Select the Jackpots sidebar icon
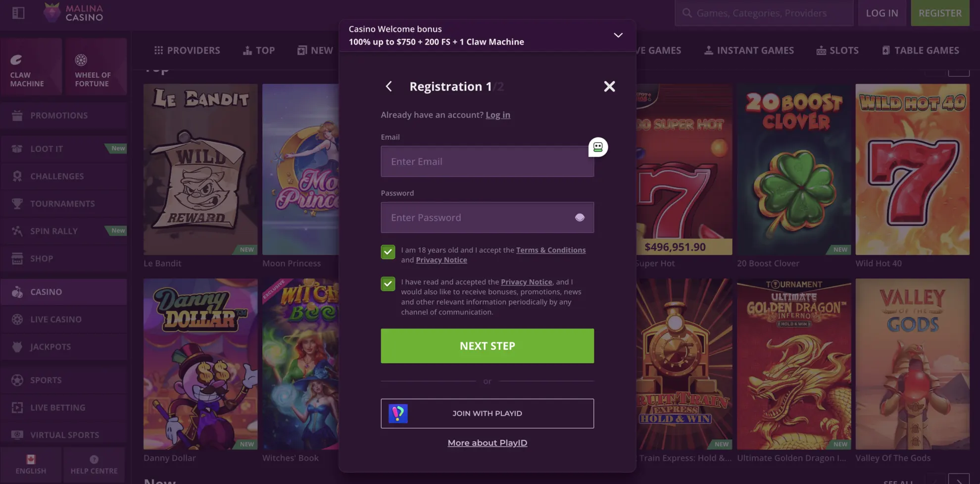The image size is (980, 484). (x=17, y=346)
